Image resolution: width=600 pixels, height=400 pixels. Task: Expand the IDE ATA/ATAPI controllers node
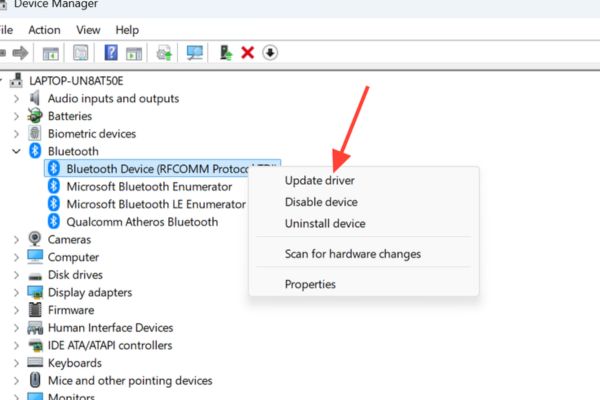pyautogui.click(x=16, y=346)
